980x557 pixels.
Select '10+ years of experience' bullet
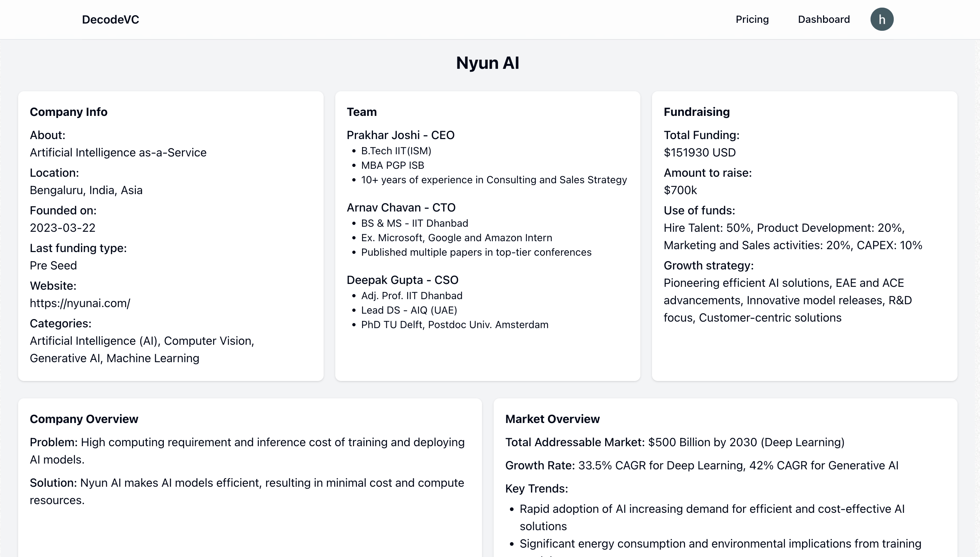(494, 180)
